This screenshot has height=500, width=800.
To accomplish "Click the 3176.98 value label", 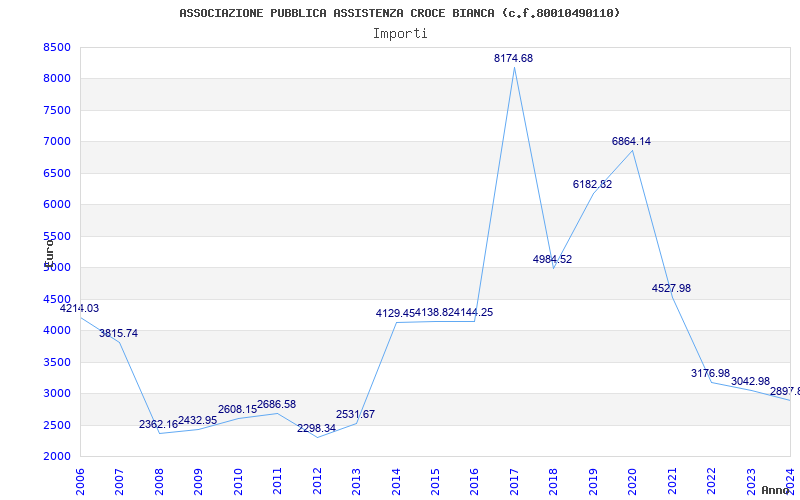I will point(711,373).
